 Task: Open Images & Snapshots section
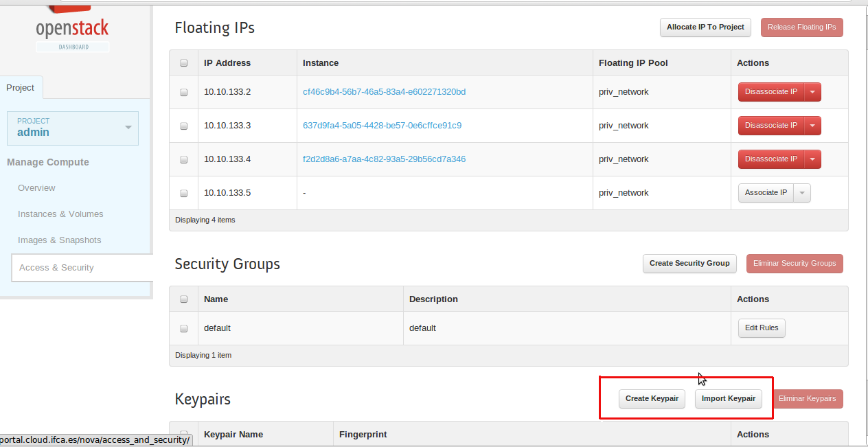point(59,240)
